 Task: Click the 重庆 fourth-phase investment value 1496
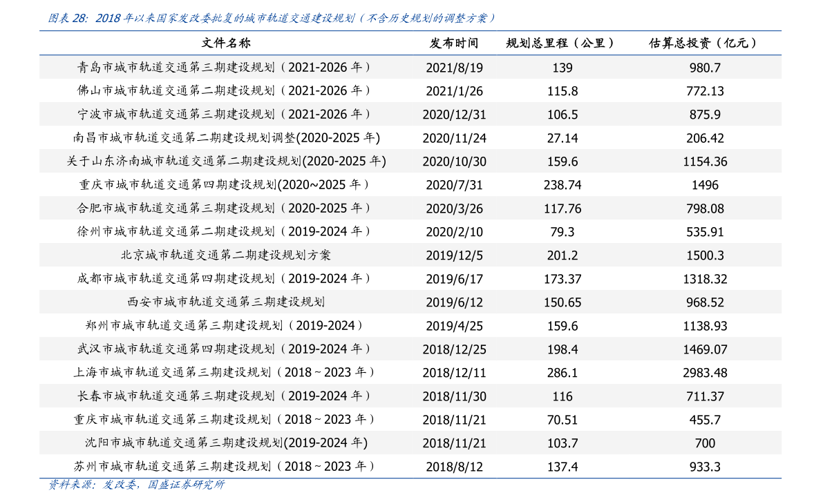point(705,185)
